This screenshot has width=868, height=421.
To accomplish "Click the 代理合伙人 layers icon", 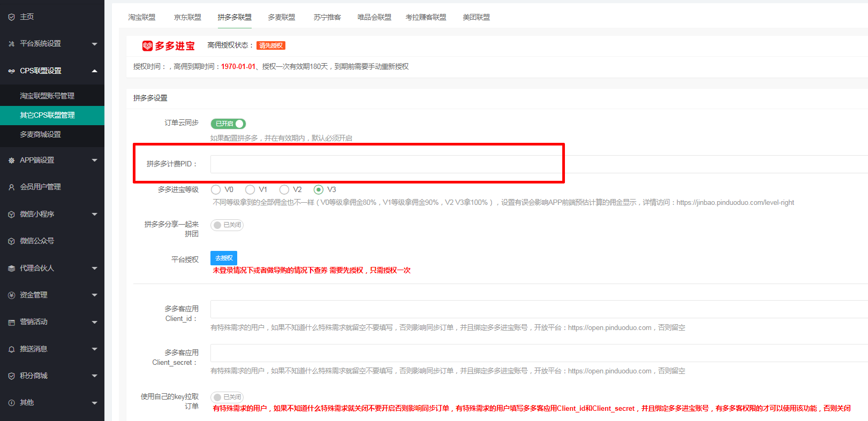I will (x=11, y=269).
